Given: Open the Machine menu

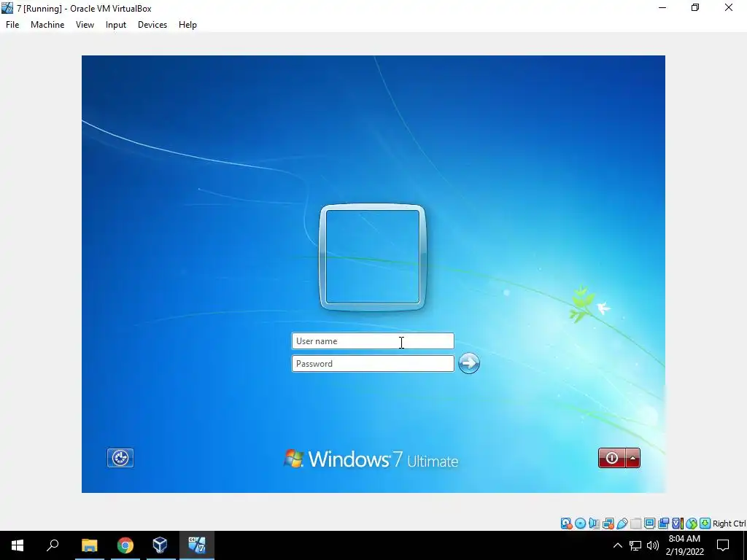Looking at the screenshot, I should tap(47, 25).
